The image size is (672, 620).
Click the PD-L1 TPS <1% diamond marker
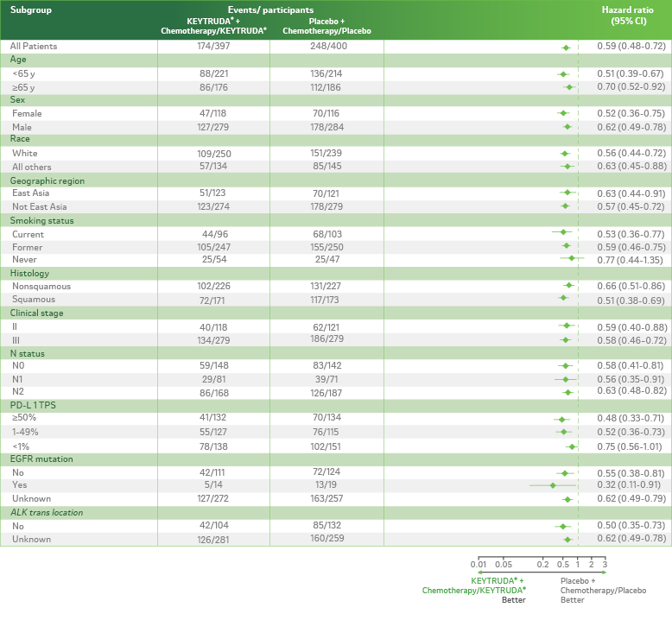(571, 446)
